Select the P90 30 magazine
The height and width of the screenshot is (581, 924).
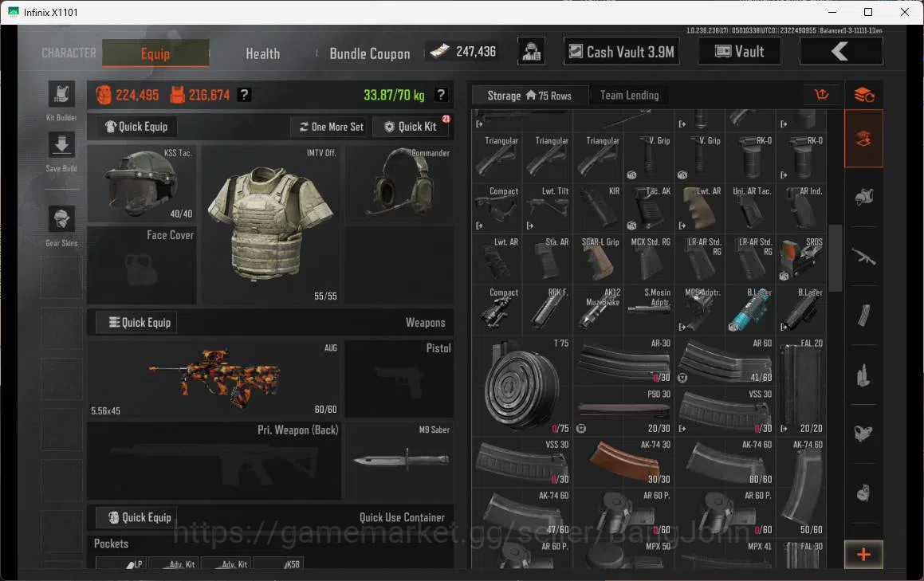point(623,411)
